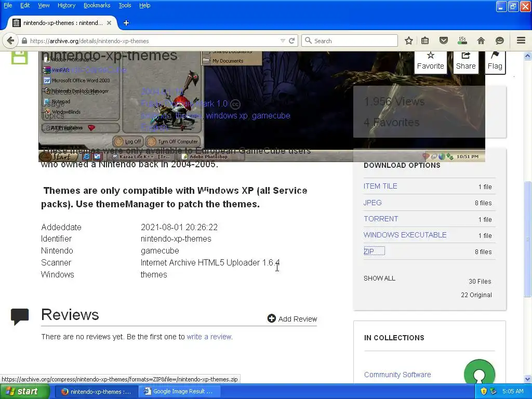Click the gamecube topic link

point(271,115)
